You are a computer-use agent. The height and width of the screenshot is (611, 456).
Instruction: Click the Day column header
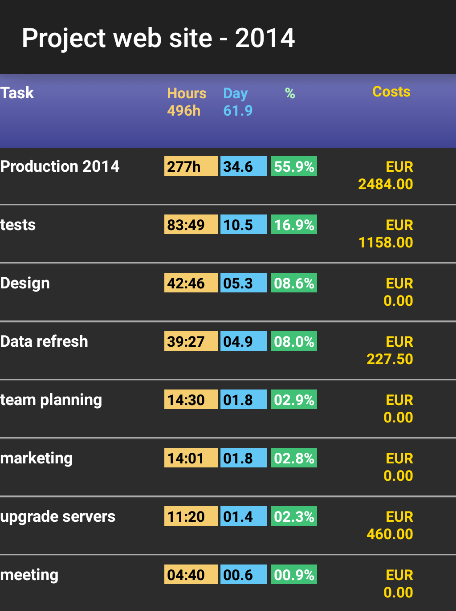click(x=235, y=93)
